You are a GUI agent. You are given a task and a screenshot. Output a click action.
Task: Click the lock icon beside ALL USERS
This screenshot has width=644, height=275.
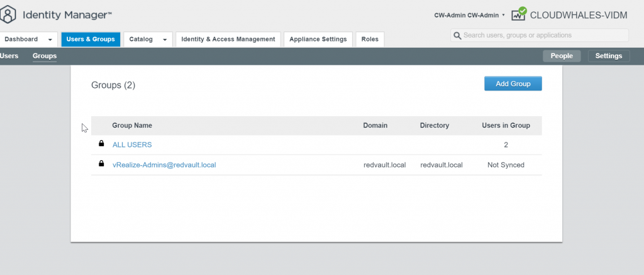point(101,143)
